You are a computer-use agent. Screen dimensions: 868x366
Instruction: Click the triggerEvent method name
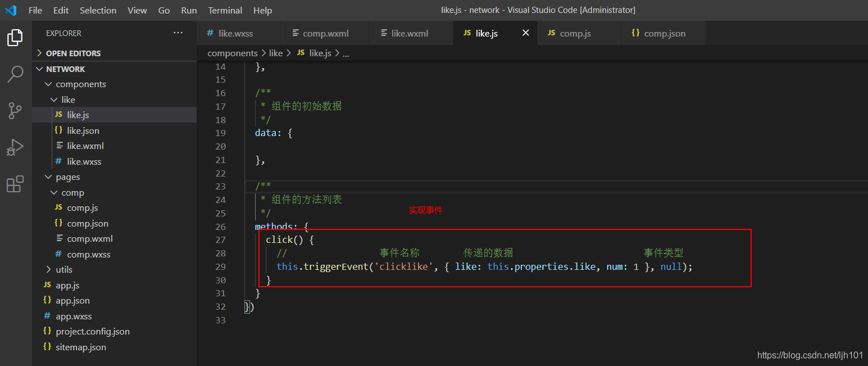pyautogui.click(x=335, y=266)
